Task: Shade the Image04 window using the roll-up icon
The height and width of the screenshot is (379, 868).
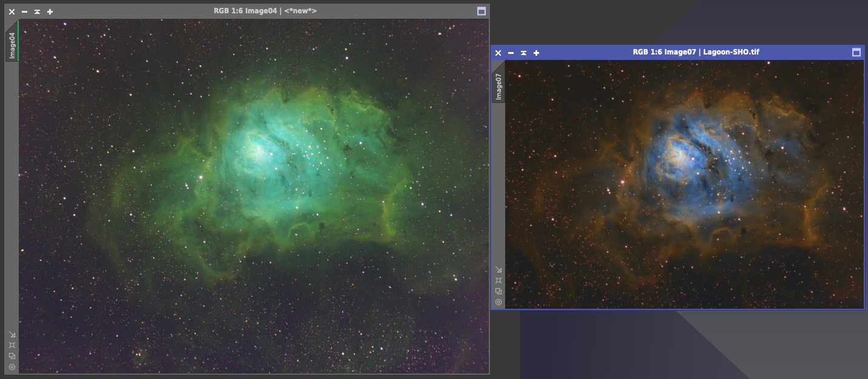Action: click(x=37, y=12)
